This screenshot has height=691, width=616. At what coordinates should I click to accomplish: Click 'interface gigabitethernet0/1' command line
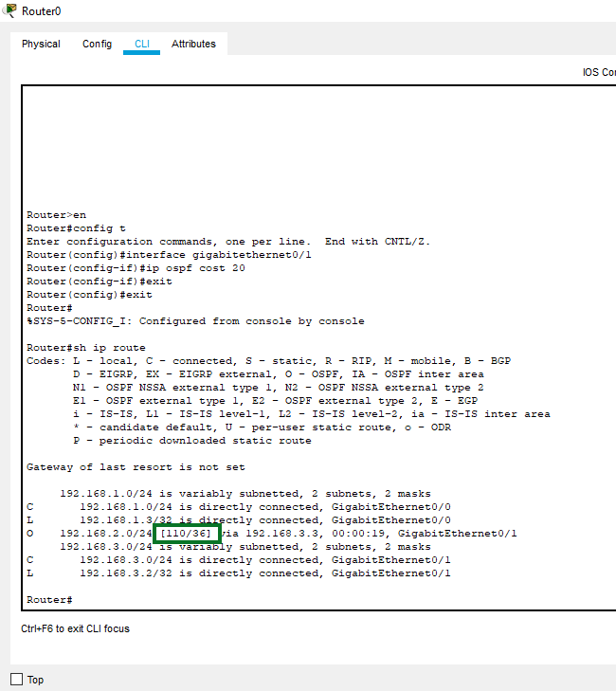click(x=170, y=255)
